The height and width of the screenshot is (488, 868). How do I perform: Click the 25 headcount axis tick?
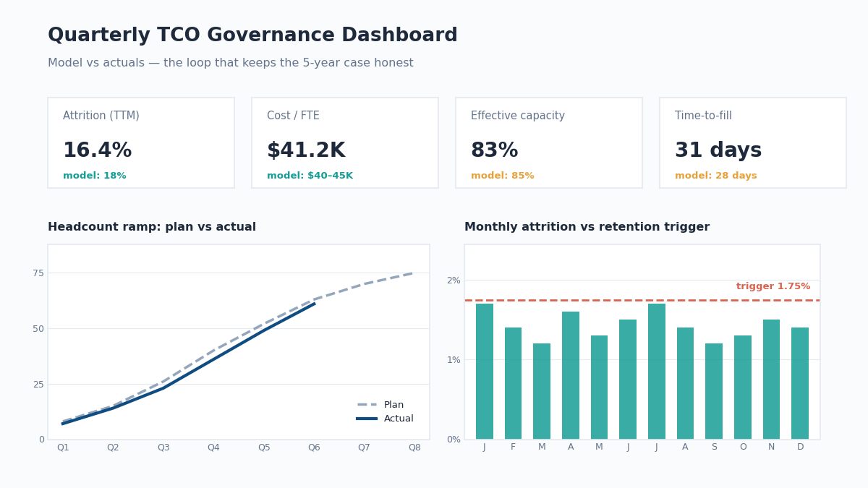38,384
